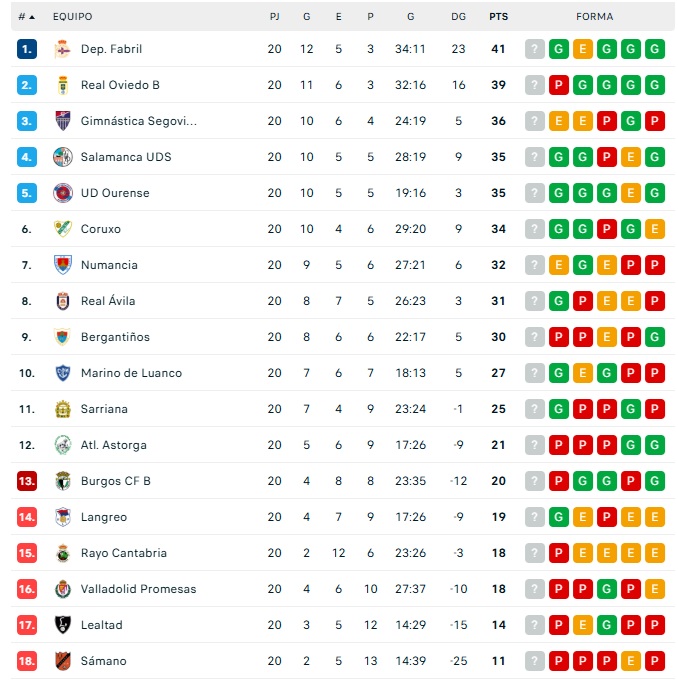678x686 pixels.
Task: Sort by the DG goal difference header
Action: [459, 17]
